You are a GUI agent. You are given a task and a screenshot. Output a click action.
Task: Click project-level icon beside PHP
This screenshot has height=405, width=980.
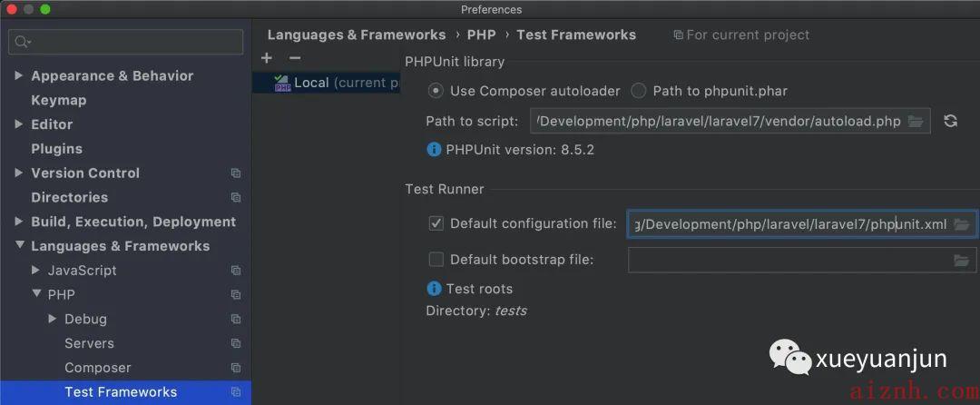tap(236, 295)
